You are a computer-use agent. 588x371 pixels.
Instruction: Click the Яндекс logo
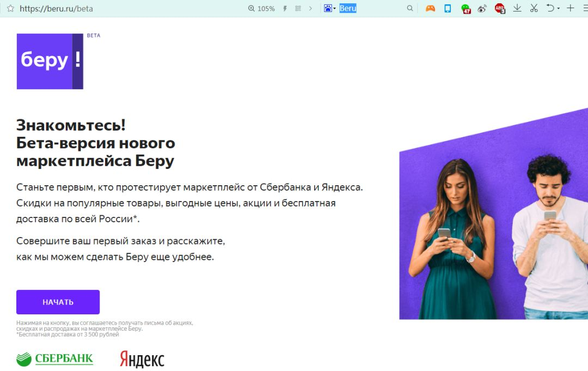click(142, 359)
